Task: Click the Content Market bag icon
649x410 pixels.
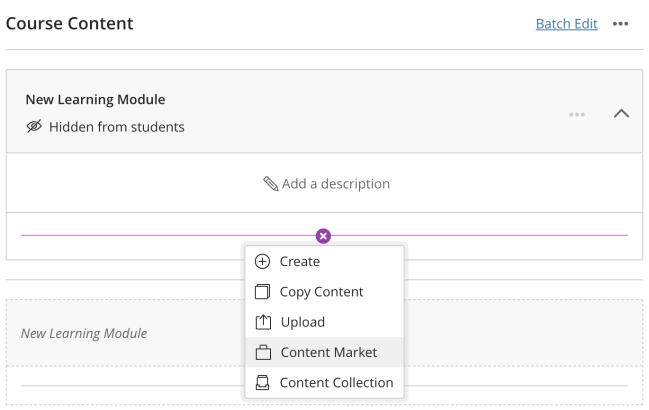Action: 263,352
